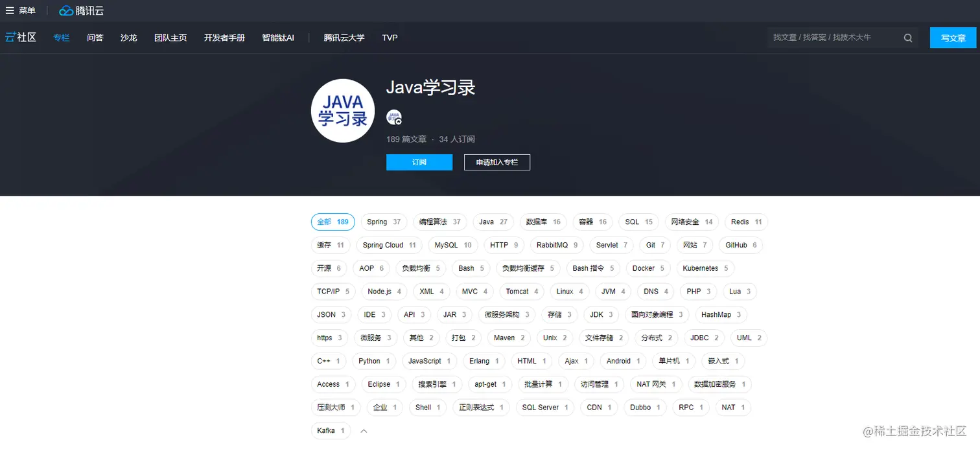Filter by 网络安全 tag
Screen dimensions: 980x451
click(x=692, y=222)
